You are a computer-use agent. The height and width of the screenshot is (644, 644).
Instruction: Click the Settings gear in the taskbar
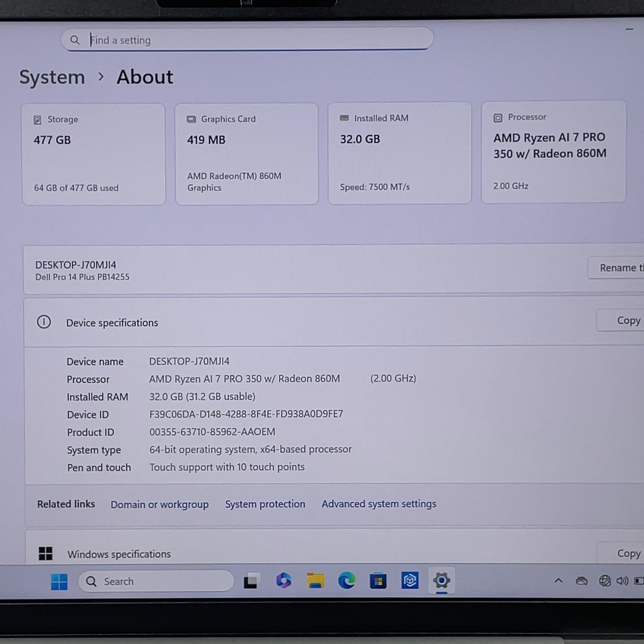pos(441,580)
